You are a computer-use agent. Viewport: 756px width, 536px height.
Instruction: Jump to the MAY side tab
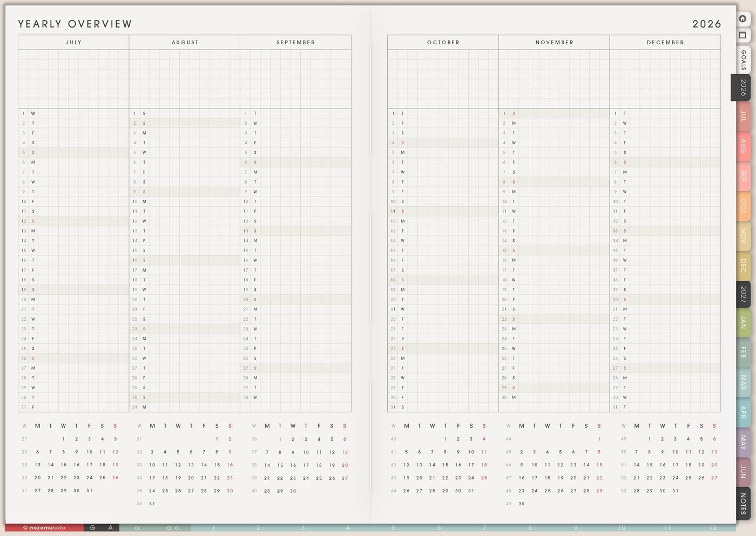[x=744, y=443]
